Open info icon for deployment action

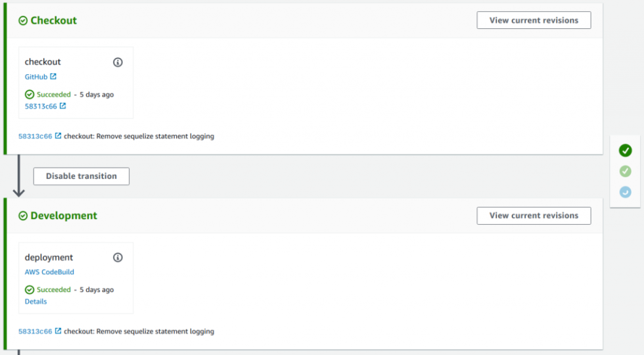click(118, 257)
